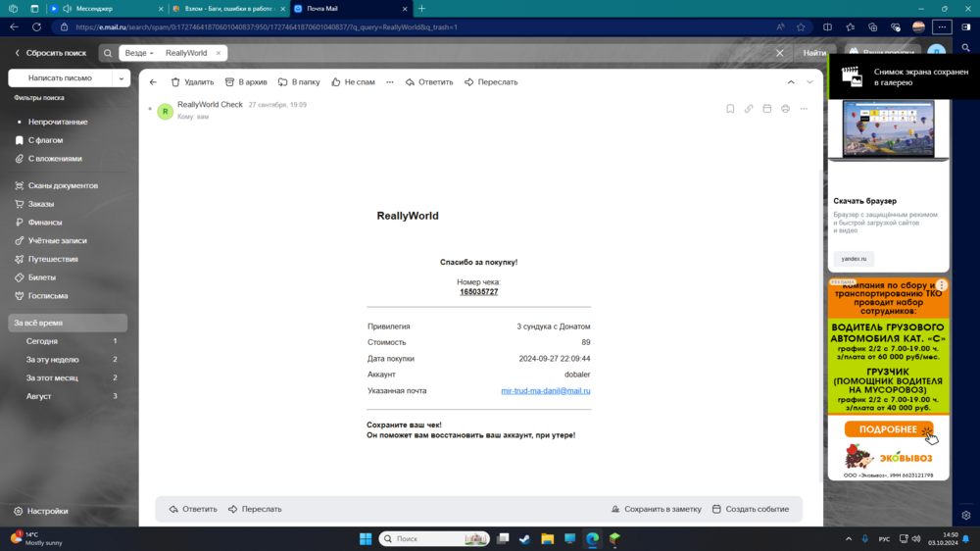Select Сканы документов filter
The image size is (980, 551).
(x=63, y=185)
